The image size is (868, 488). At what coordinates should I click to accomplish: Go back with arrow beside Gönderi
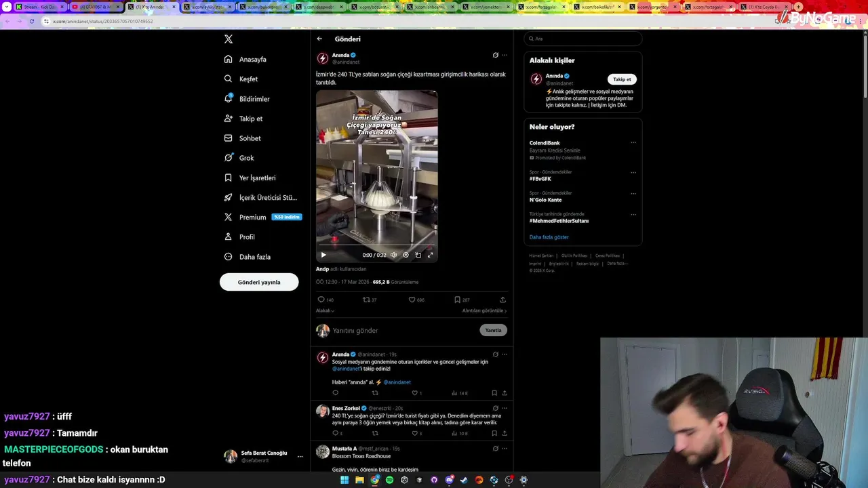coord(319,39)
